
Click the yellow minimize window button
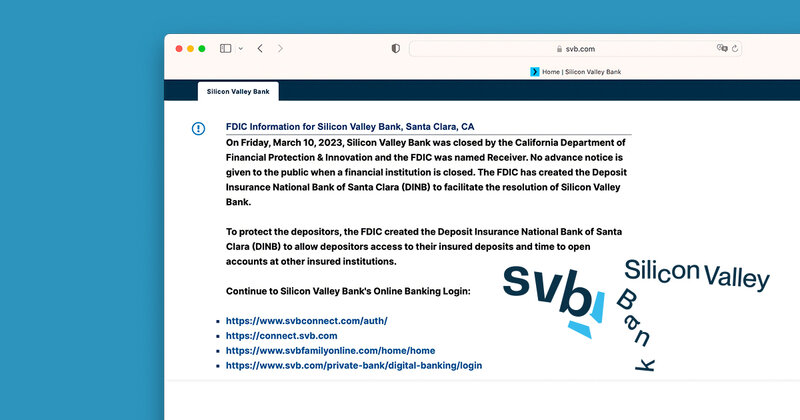(x=190, y=48)
